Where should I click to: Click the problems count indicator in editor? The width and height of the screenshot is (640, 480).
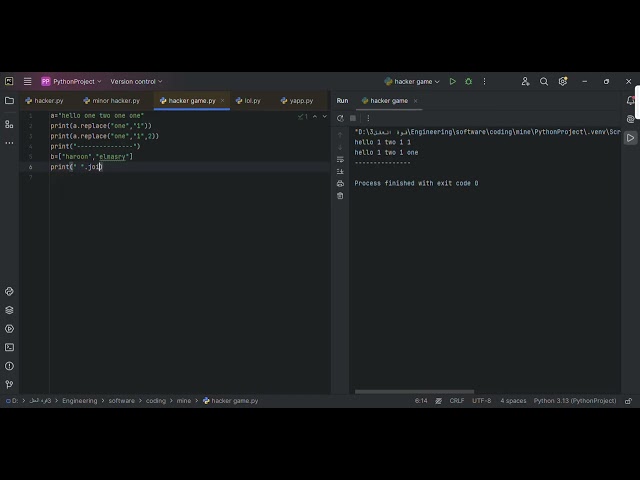click(303, 117)
